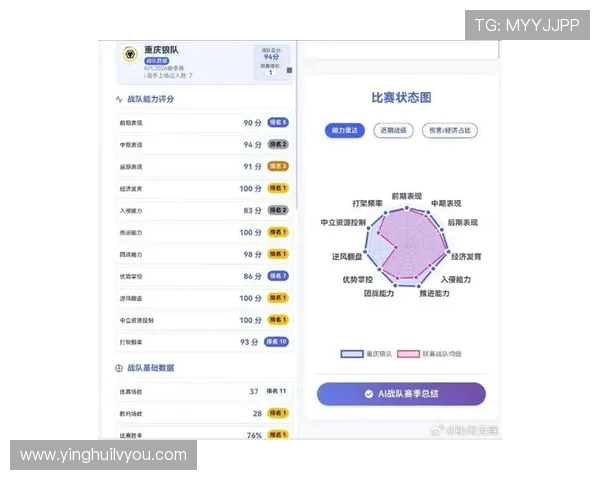
Task: Click the radar data point at 经济发育 vertex
Action: click(x=449, y=251)
